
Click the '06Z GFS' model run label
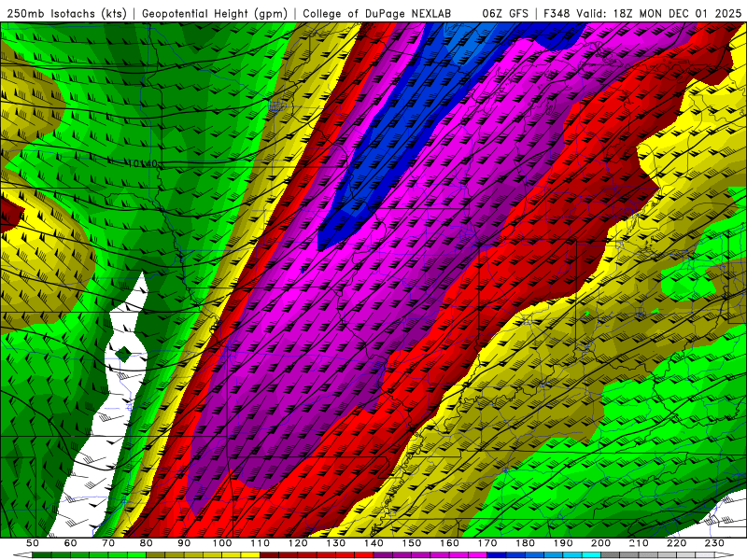coord(505,14)
